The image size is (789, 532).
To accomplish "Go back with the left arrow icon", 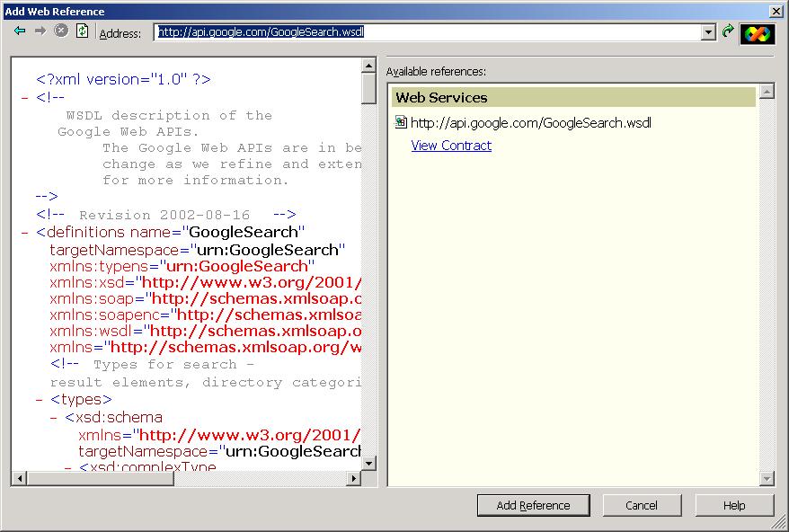I will pyautogui.click(x=20, y=31).
